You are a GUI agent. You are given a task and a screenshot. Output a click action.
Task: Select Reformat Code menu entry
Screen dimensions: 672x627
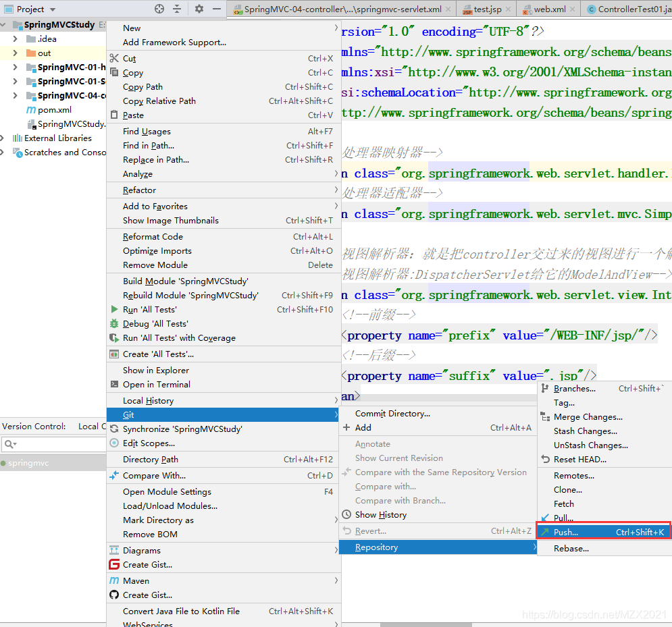coord(153,237)
